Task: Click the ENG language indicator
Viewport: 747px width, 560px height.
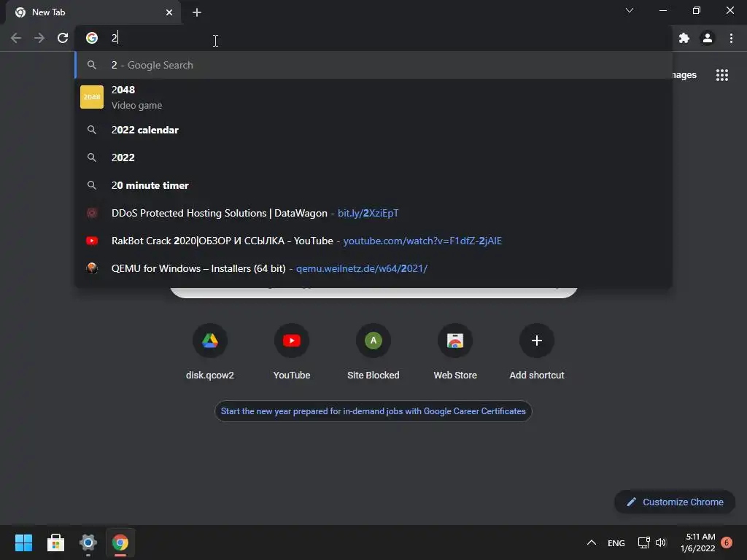Action: (616, 542)
